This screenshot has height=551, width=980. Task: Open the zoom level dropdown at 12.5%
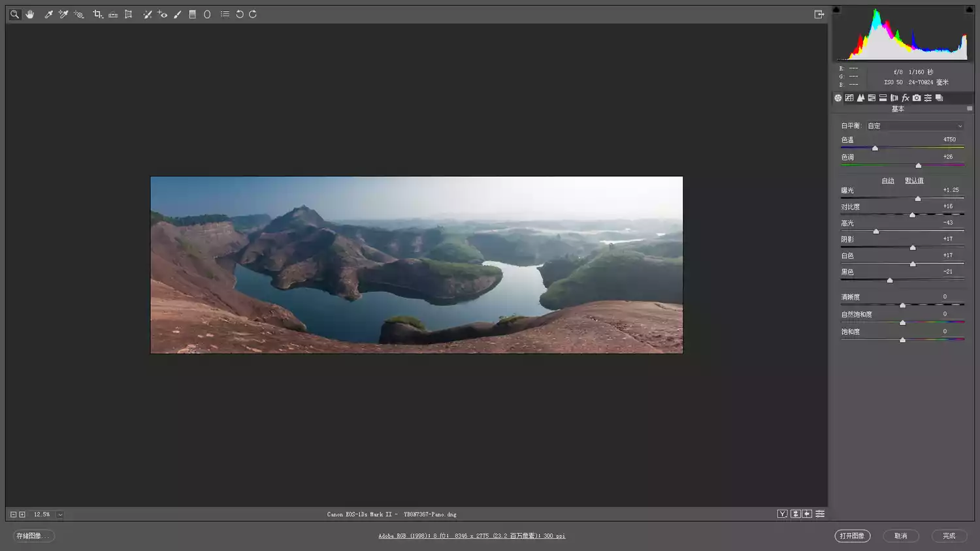[x=60, y=514]
